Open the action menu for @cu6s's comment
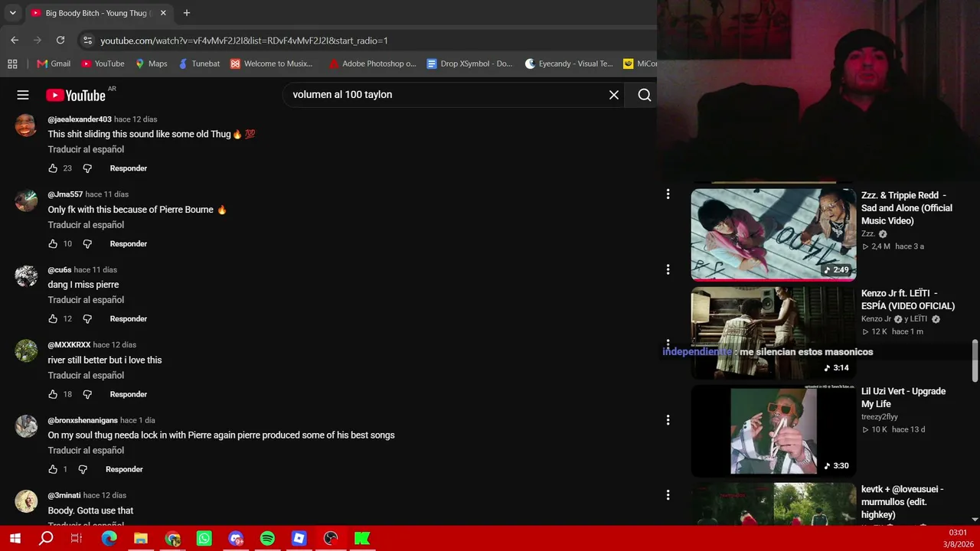This screenshot has width=980, height=551. click(668, 269)
